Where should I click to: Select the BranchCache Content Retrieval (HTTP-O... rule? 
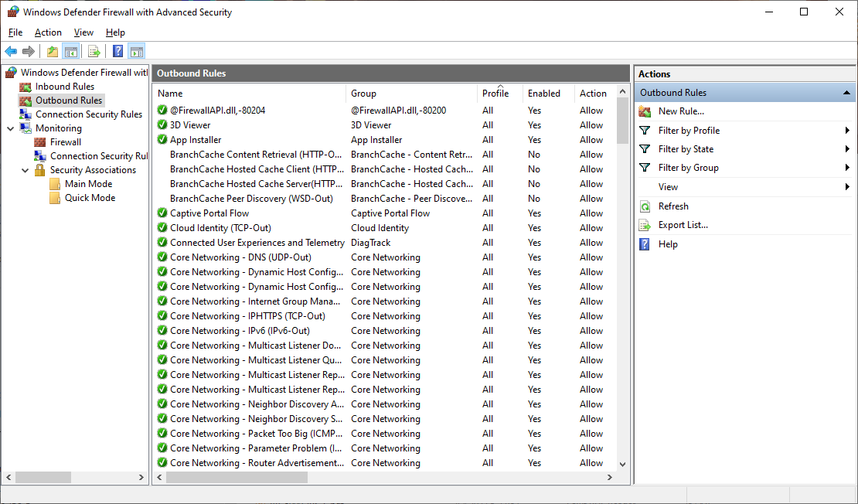[256, 155]
